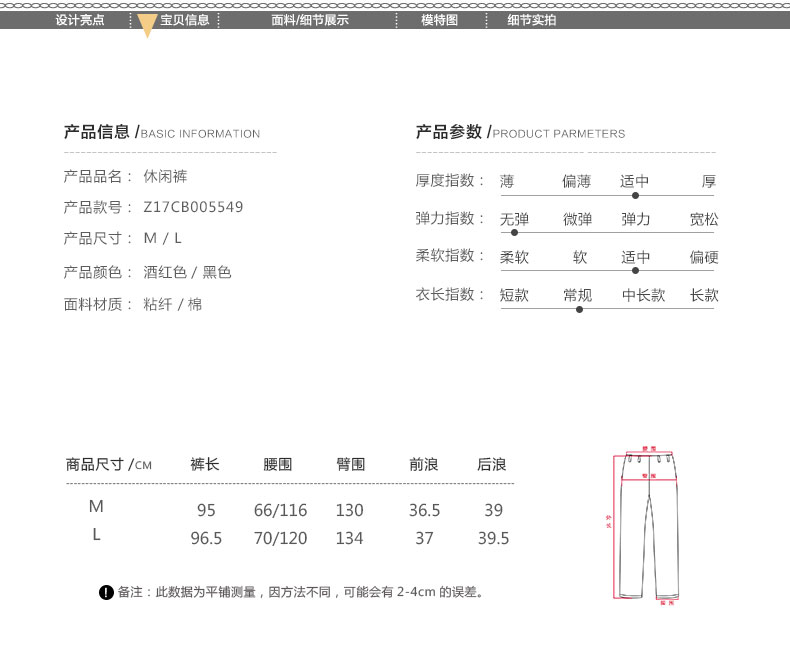Click the 臀围 column header
This screenshot has height=649, width=790.
tap(350, 464)
